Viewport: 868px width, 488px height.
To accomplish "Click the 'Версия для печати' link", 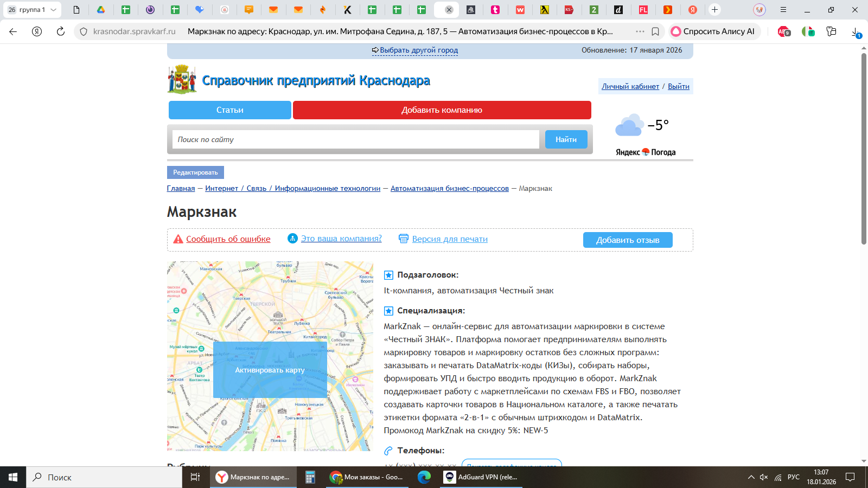I will click(450, 239).
